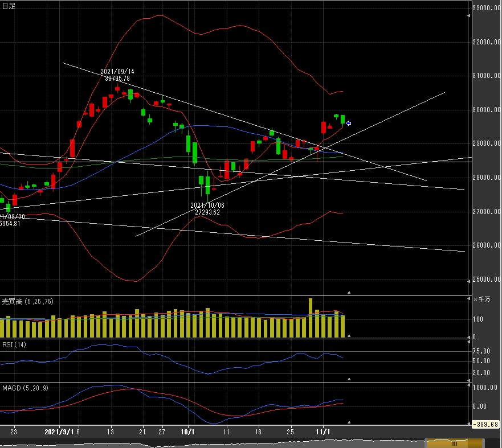Image resolution: width=502 pixels, height=448 pixels.
Task: Click the 11/1 date axis label
Action: click(323, 432)
